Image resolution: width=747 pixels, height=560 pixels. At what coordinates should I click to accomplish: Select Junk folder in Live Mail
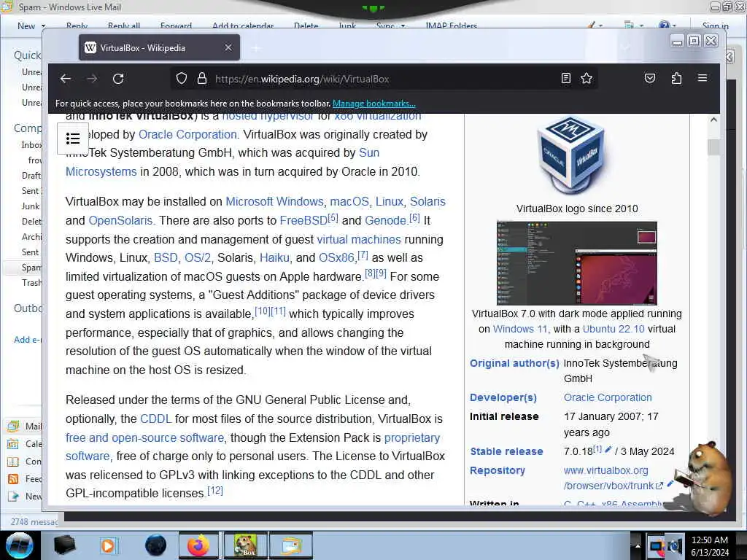[x=31, y=206]
